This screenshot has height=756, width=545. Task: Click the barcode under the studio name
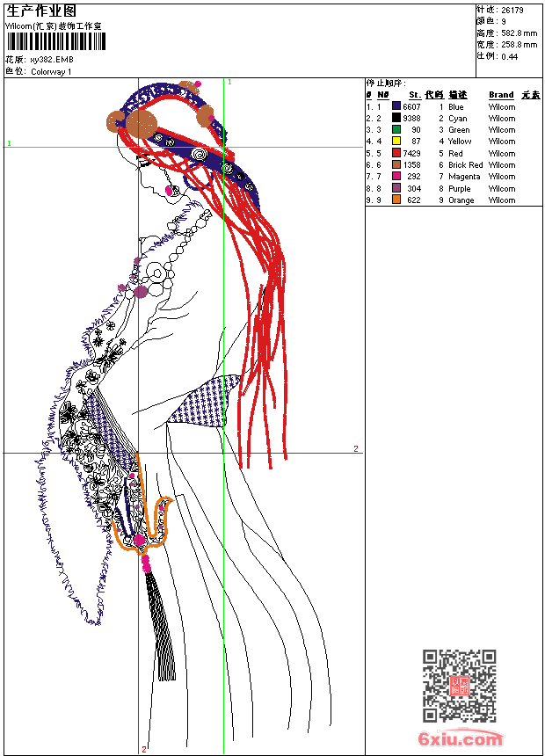coord(56,41)
